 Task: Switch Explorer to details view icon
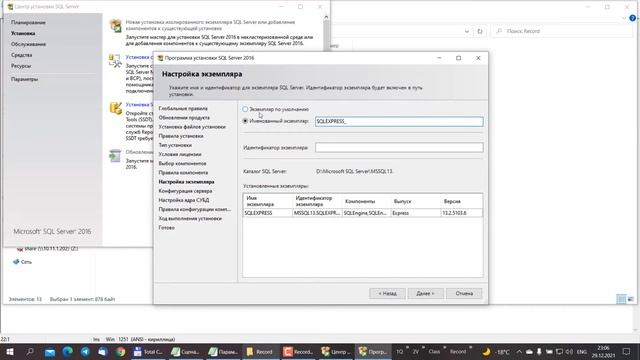(621, 299)
